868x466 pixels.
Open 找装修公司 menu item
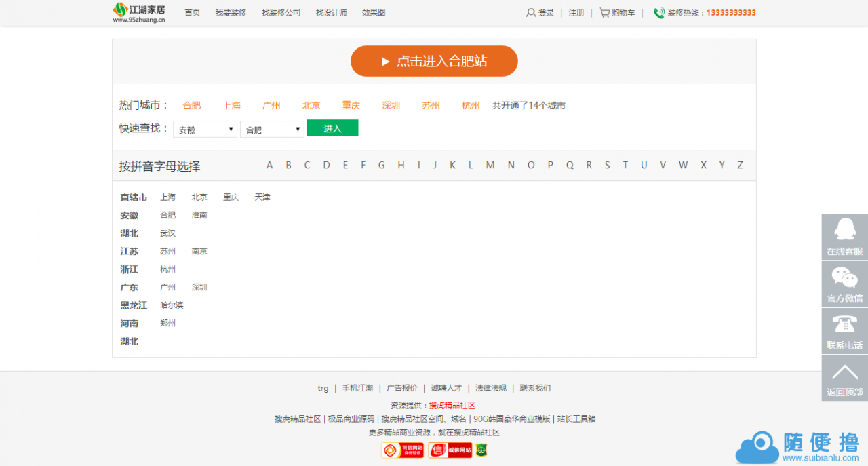[281, 12]
